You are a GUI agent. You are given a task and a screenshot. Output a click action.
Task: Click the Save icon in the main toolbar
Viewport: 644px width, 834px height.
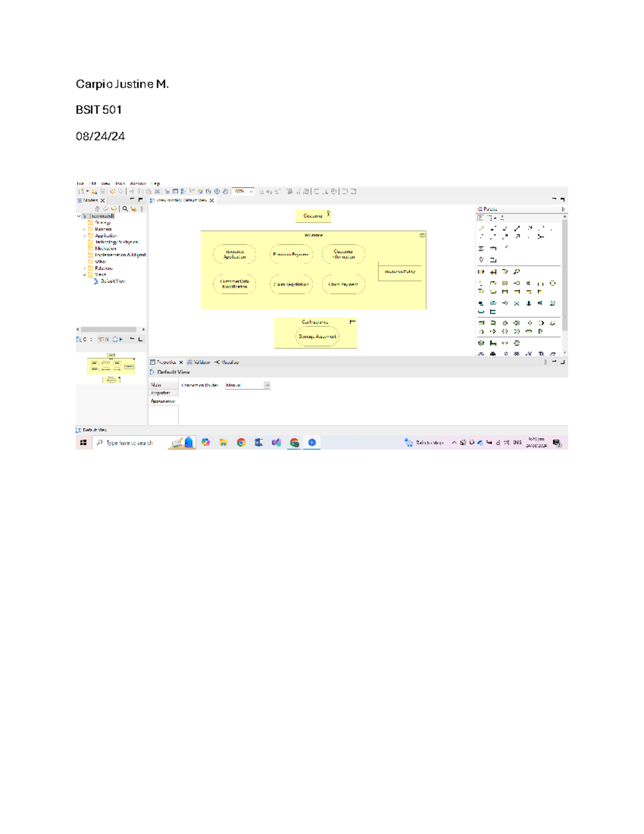coord(103,191)
